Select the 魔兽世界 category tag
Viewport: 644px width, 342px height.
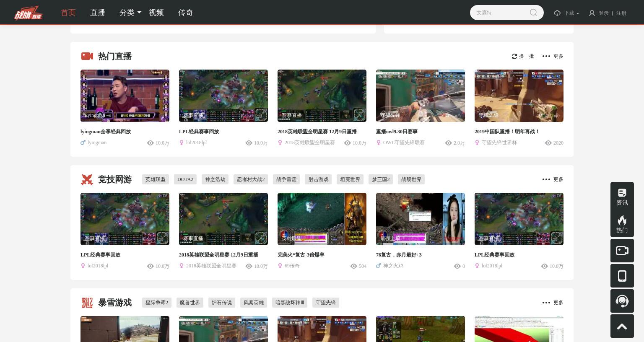click(190, 303)
